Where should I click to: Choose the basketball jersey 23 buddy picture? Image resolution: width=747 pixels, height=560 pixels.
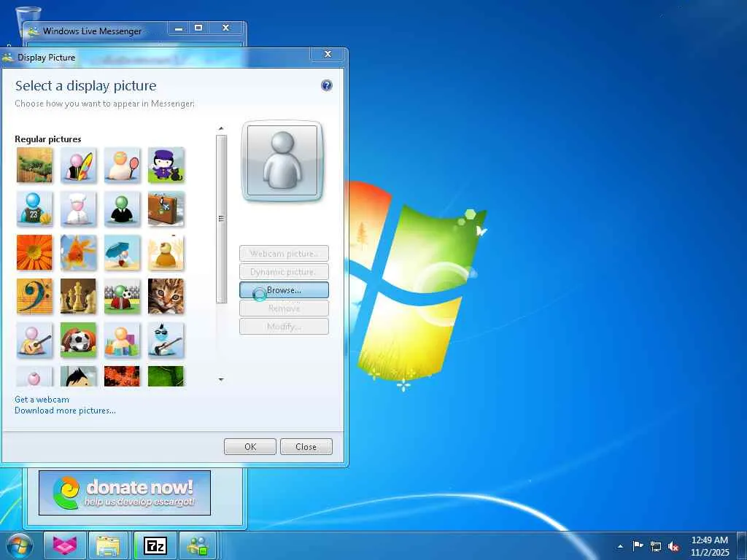tap(34, 209)
